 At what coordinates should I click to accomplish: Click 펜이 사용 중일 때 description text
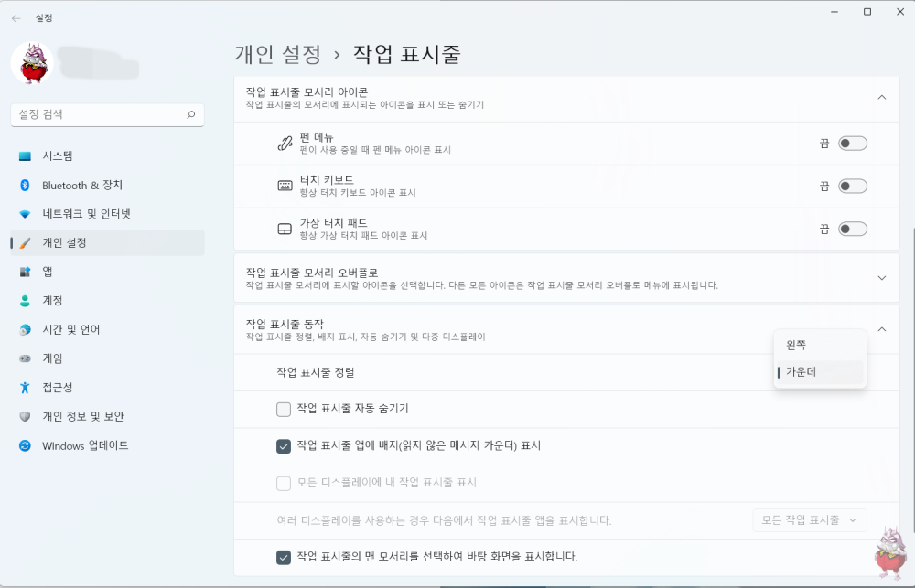pyautogui.click(x=375, y=150)
